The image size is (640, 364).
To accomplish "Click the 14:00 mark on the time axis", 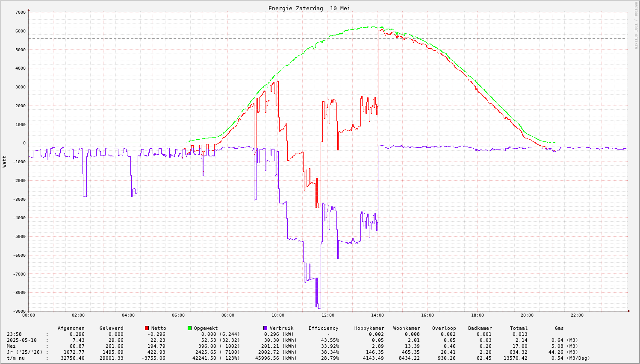I will [378, 315].
